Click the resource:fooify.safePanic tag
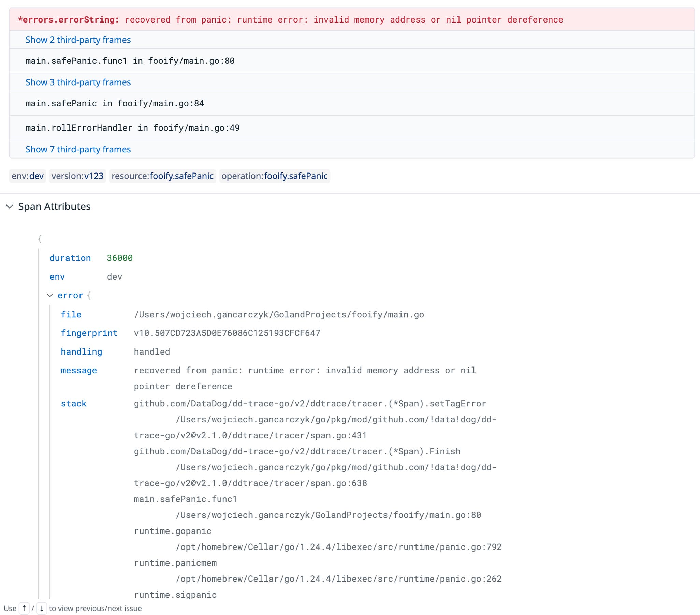 pos(162,176)
